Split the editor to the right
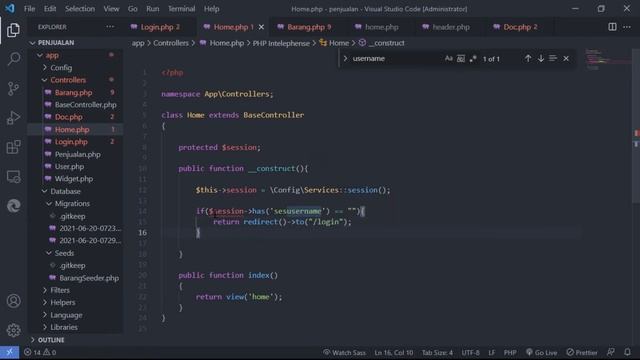 click(x=612, y=27)
